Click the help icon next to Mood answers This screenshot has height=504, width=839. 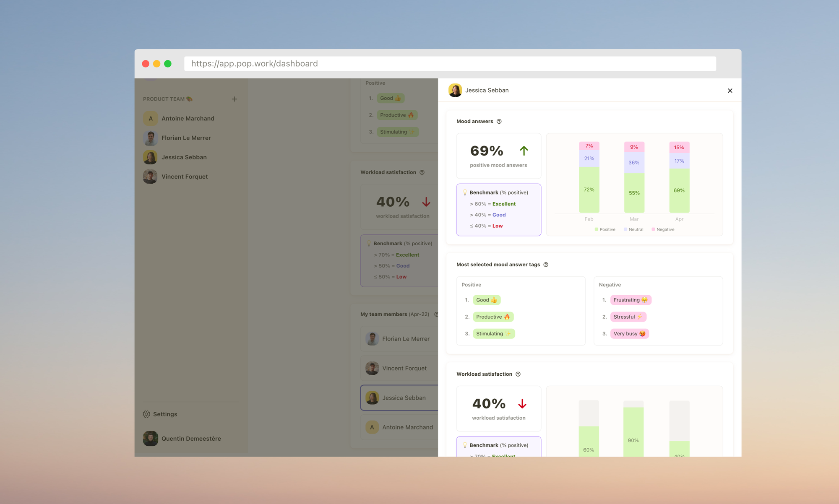[499, 121]
